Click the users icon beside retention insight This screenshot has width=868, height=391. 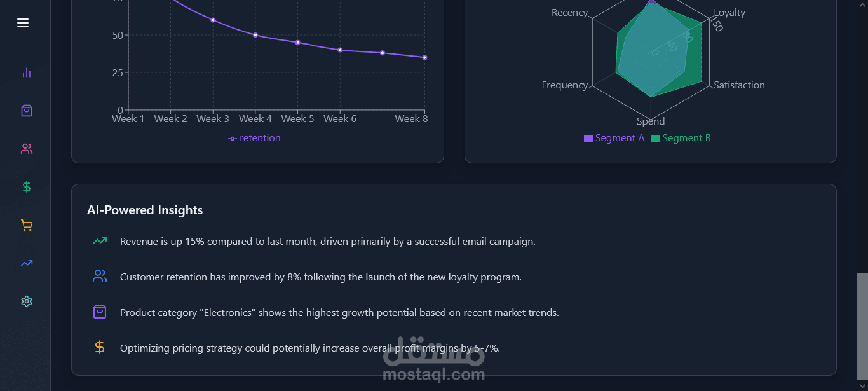(x=100, y=277)
